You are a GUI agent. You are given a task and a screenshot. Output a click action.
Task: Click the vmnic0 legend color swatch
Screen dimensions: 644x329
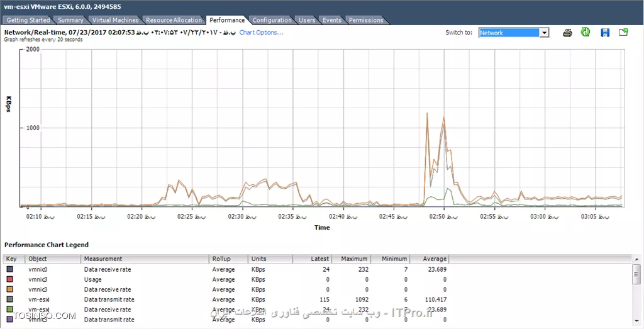point(10,269)
